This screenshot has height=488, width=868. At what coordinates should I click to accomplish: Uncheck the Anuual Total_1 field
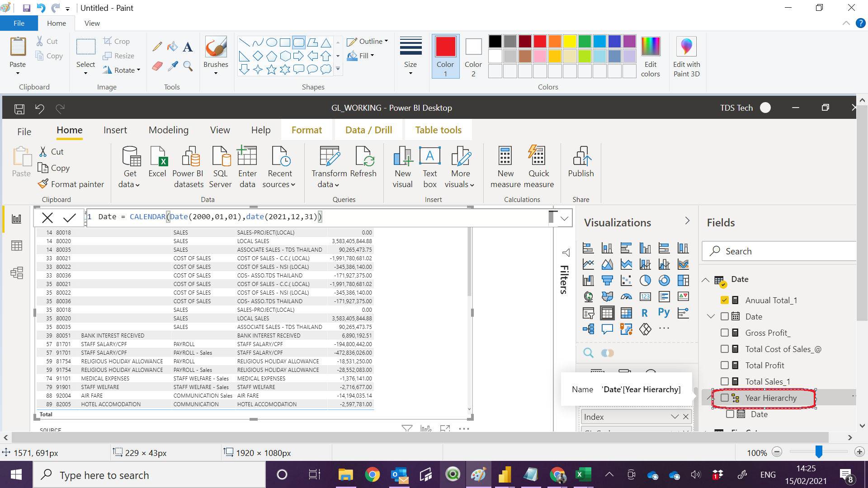[x=725, y=300]
